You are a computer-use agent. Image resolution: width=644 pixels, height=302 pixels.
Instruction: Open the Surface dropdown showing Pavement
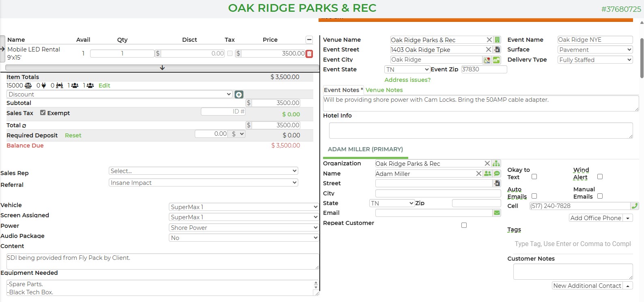pos(595,50)
